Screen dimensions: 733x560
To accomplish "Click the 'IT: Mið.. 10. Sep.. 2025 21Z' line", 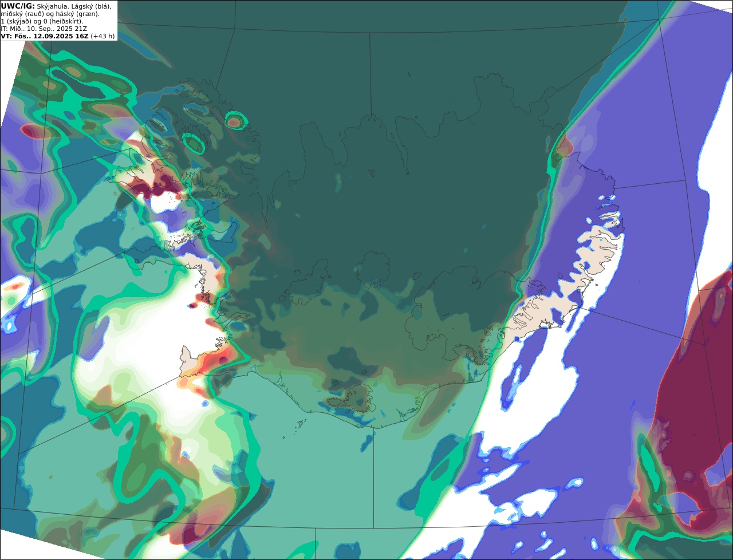I will click(44, 28).
